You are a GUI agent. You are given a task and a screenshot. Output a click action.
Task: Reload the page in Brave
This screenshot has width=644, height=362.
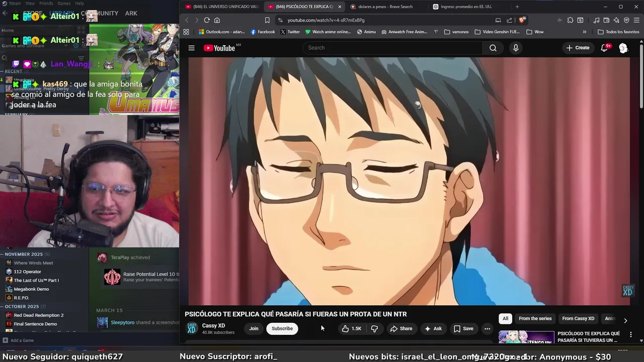pos(207,20)
